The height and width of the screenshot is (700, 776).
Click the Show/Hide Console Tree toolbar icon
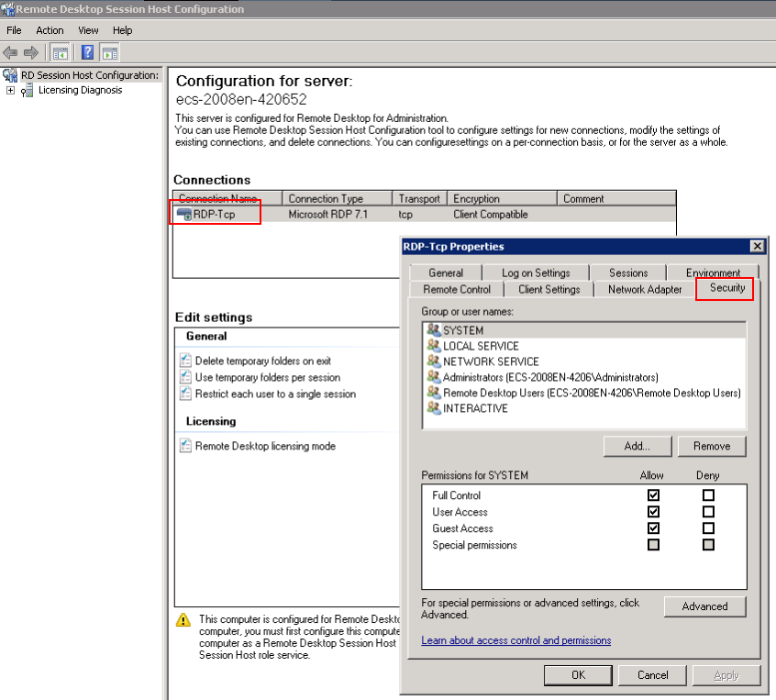coord(61,52)
